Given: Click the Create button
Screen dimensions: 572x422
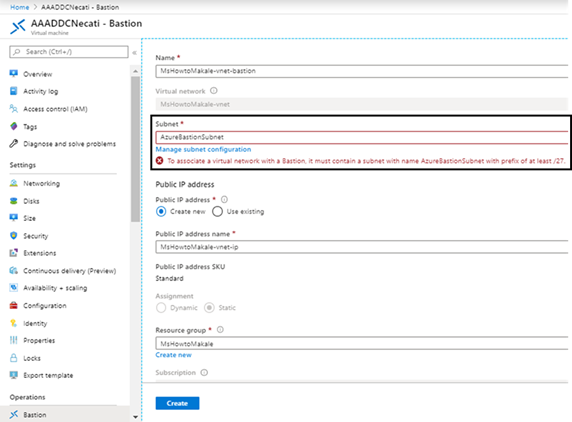Looking at the screenshot, I should 177,403.
